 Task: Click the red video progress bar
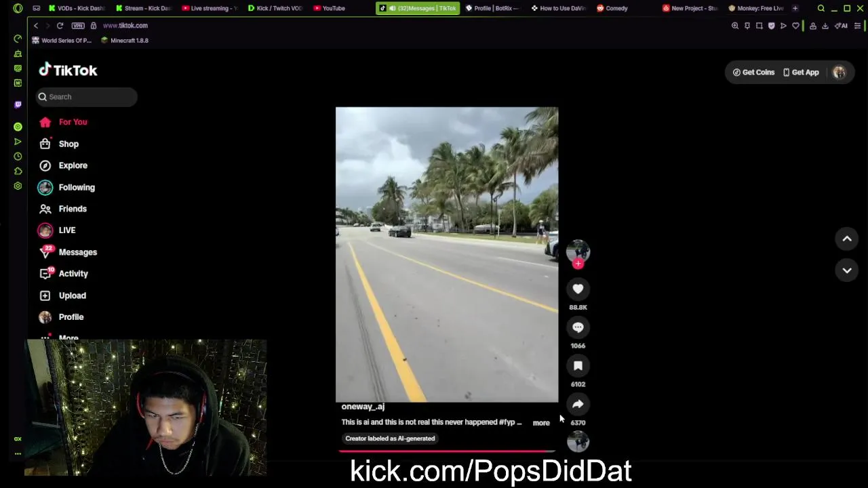pyautogui.click(x=447, y=450)
